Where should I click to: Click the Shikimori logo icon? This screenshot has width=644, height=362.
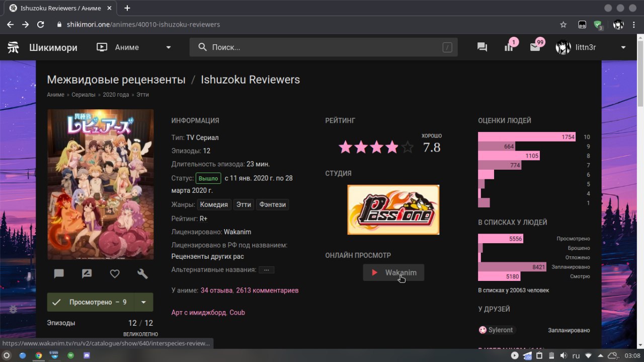[x=13, y=47]
